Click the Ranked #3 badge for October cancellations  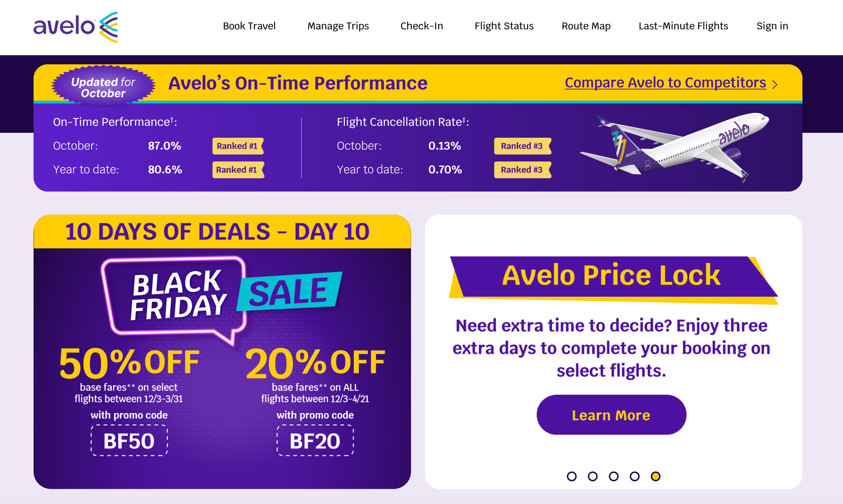click(x=522, y=146)
